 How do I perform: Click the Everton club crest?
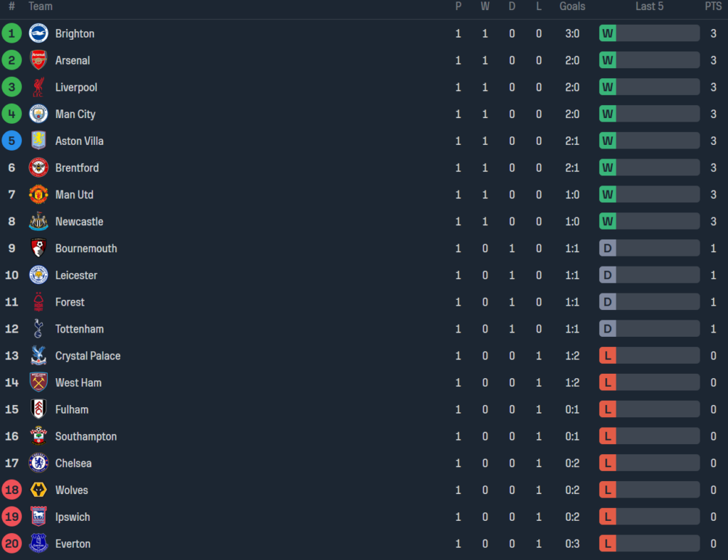pyautogui.click(x=38, y=544)
